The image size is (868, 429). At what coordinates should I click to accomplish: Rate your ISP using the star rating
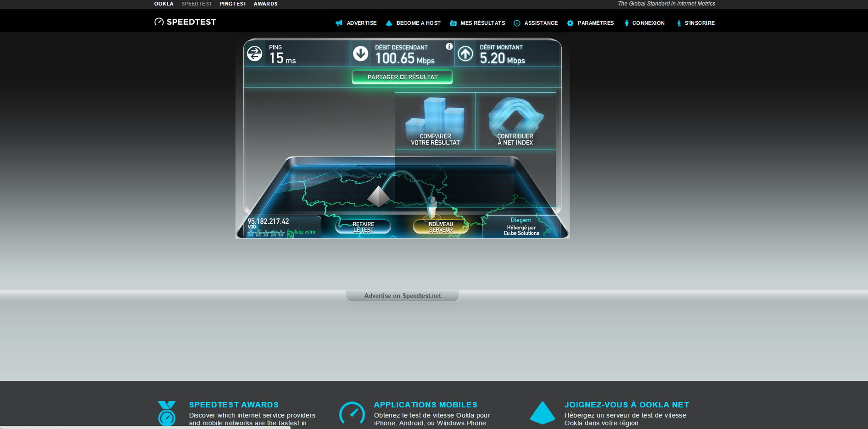pyautogui.click(x=266, y=233)
